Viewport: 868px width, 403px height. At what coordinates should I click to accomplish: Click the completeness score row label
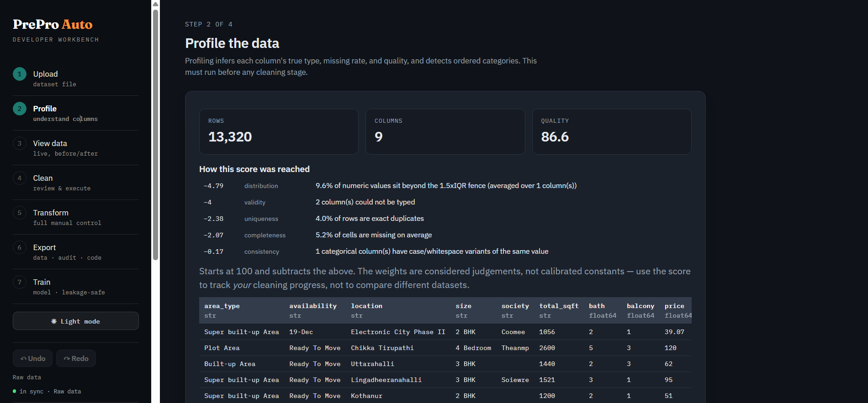point(265,235)
